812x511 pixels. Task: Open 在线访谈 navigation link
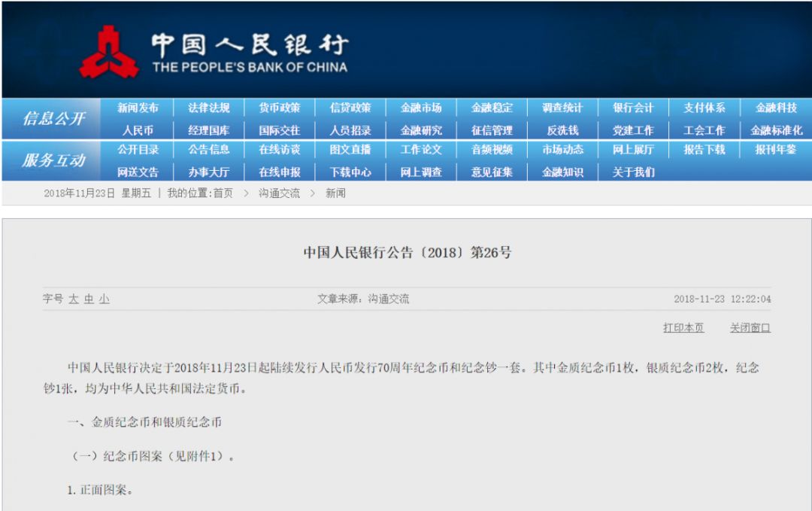point(280,150)
